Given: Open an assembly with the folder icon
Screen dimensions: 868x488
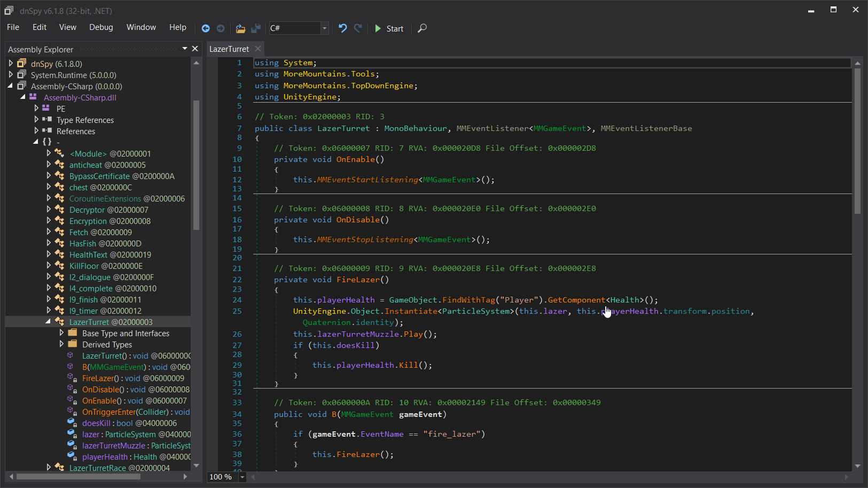Looking at the screenshot, I should coord(240,28).
